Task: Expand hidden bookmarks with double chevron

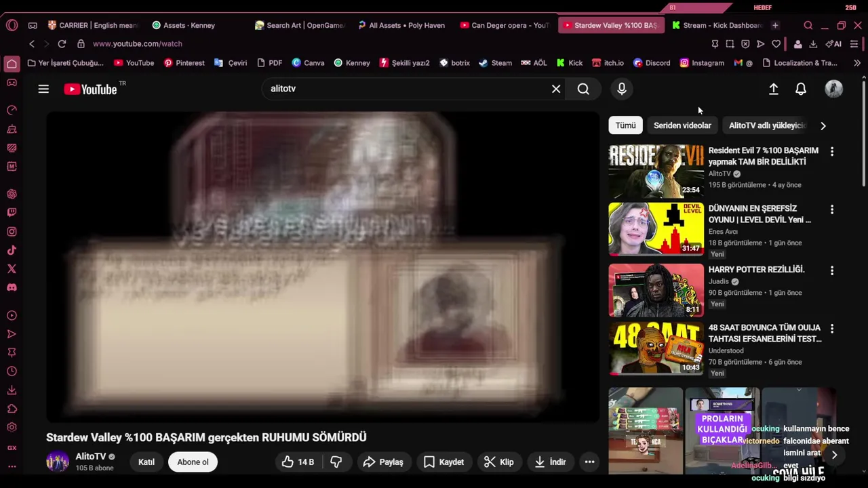Action: pyautogui.click(x=857, y=63)
